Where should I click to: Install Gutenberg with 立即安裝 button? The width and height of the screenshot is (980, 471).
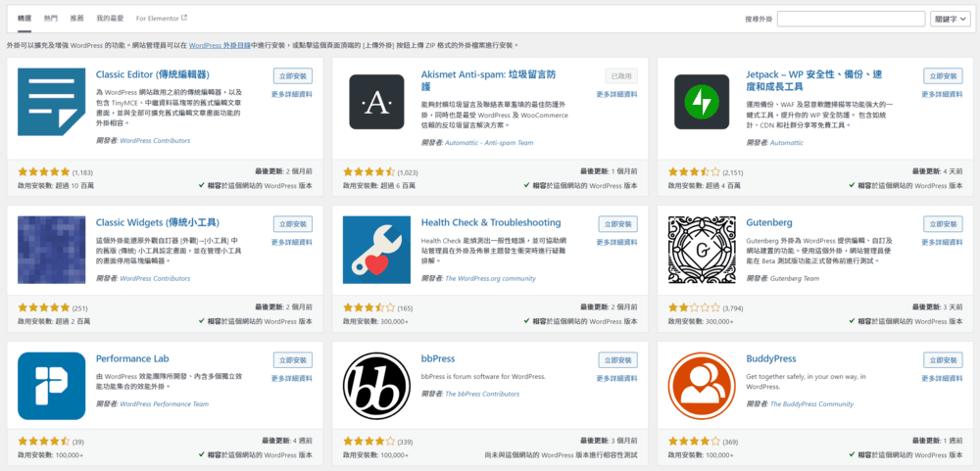(943, 224)
